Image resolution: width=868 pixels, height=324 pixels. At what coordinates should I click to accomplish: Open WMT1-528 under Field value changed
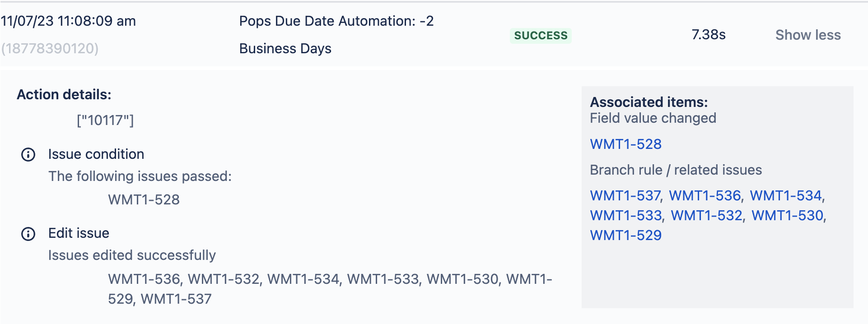pos(625,144)
